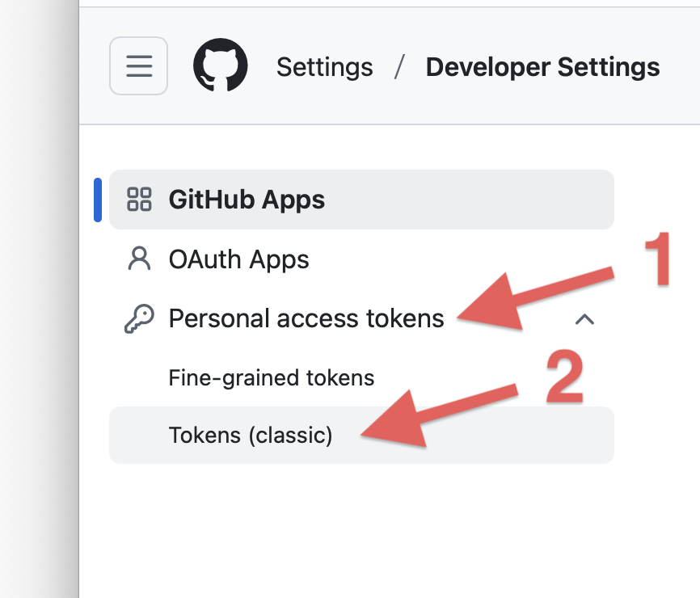
Task: Select GitHub Apps in the sidebar
Action: (247, 199)
